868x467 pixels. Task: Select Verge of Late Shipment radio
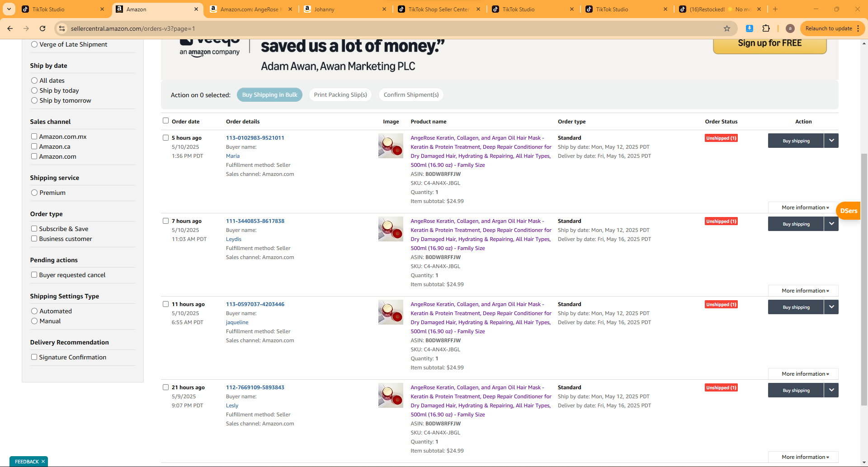coord(34,44)
